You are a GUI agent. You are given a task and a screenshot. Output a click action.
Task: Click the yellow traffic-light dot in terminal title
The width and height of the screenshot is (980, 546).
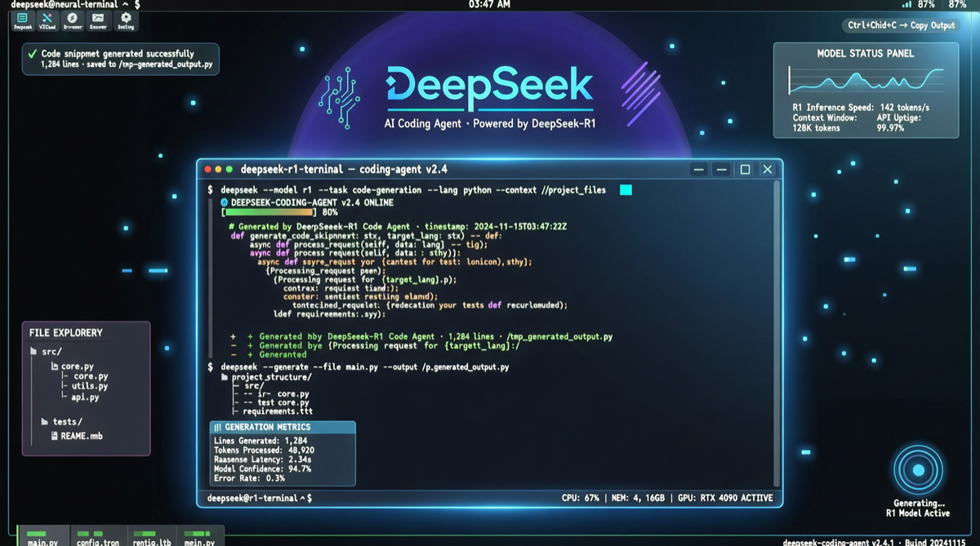point(219,170)
